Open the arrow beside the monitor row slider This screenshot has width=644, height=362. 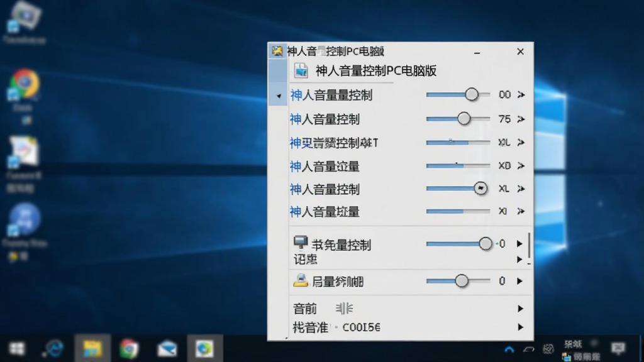[519, 243]
